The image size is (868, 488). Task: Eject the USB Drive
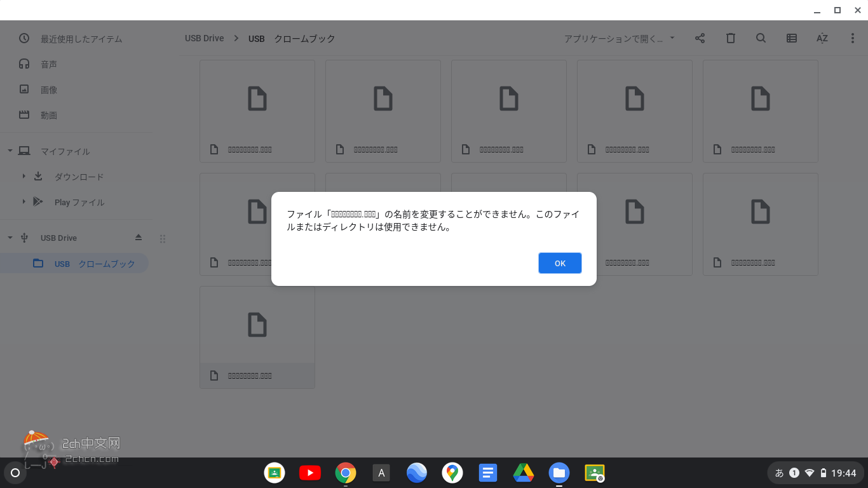pyautogui.click(x=139, y=238)
